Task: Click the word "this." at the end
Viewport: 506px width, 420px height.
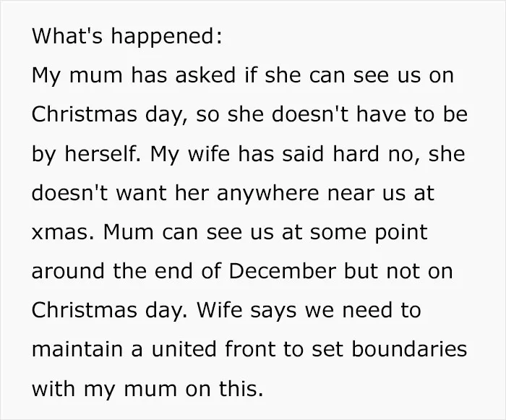Action: pos(241,388)
